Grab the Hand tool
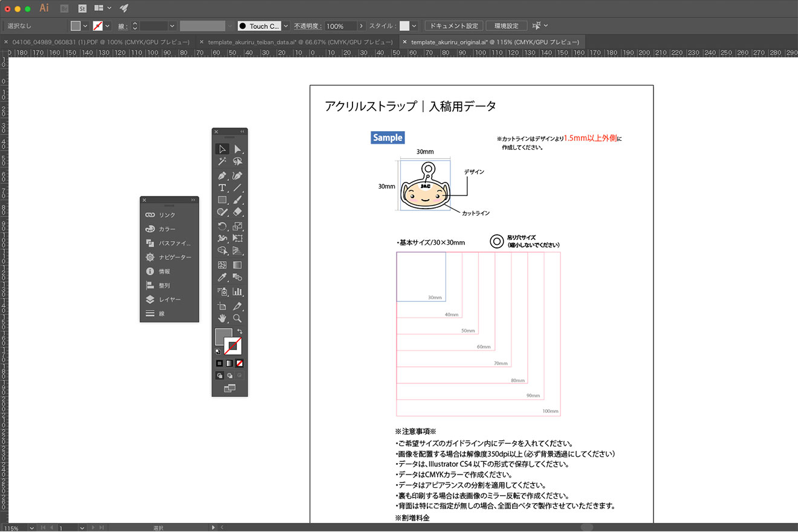The image size is (798, 532). [222, 319]
